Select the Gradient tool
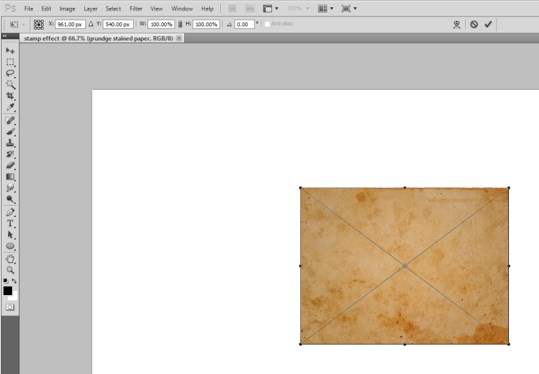 pos(10,177)
